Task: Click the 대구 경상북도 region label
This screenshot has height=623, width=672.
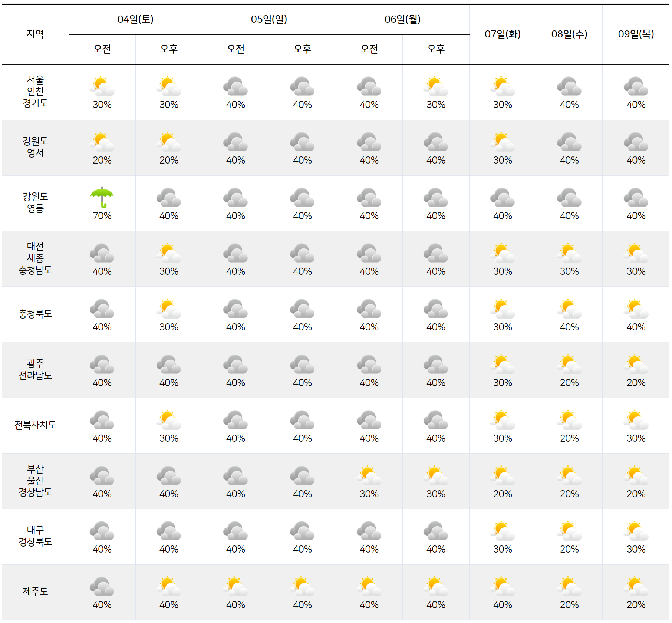Action: [x=35, y=536]
